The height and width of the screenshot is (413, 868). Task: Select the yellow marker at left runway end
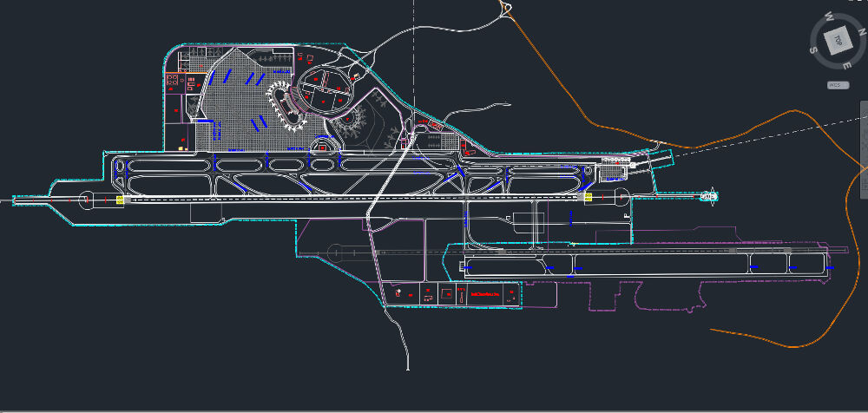tap(120, 200)
